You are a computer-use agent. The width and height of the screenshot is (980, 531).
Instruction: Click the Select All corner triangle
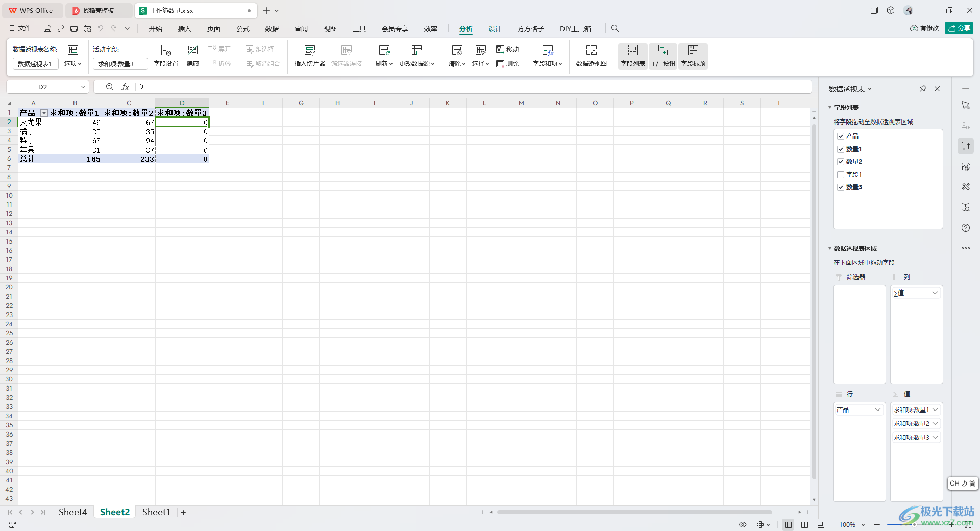tap(9, 103)
